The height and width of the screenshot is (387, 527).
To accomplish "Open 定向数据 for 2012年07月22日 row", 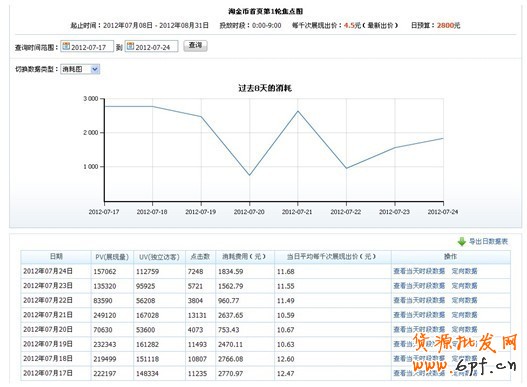I will pos(464,300).
